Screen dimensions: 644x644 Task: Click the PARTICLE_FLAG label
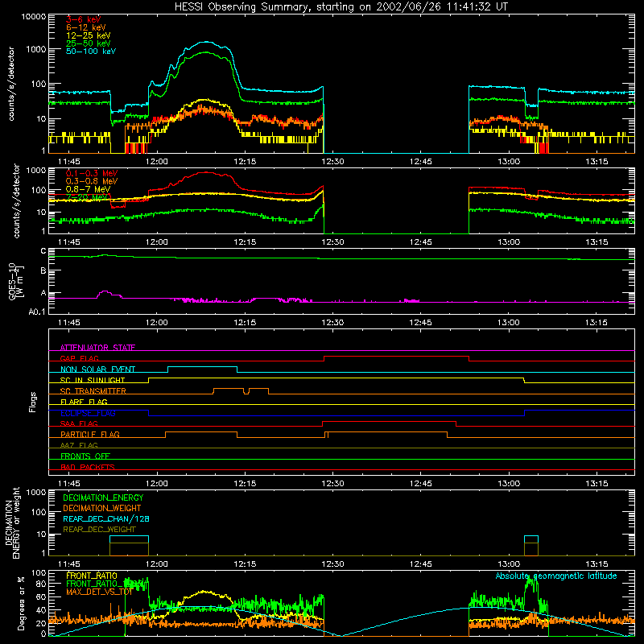tap(90, 434)
